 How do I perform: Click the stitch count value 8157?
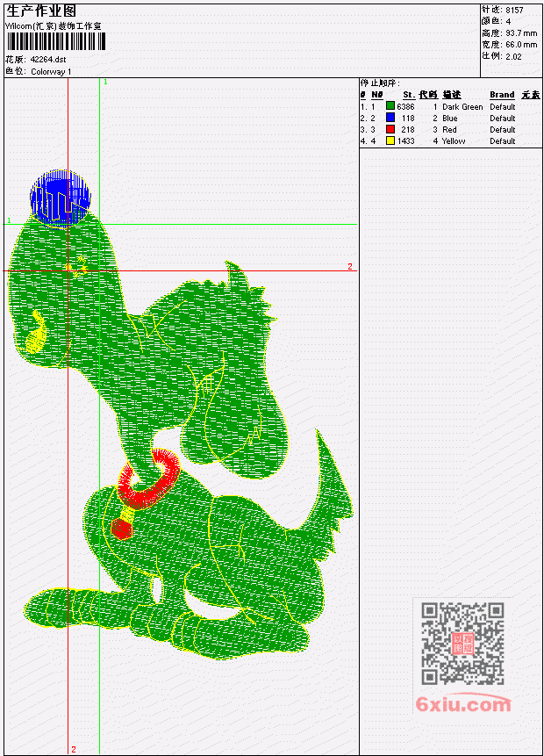pos(514,10)
